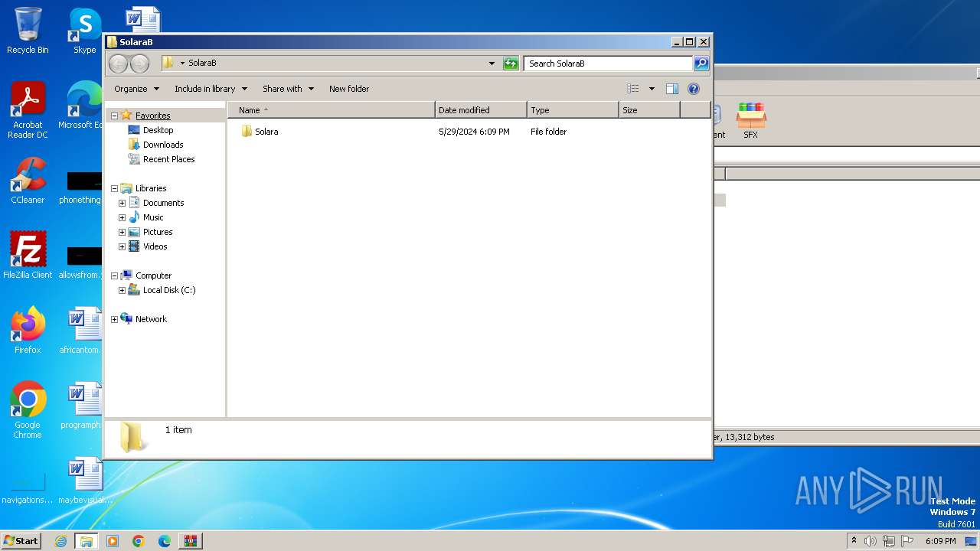
Task: Open Acrobat Reader DC shortcut
Action: coord(28,110)
